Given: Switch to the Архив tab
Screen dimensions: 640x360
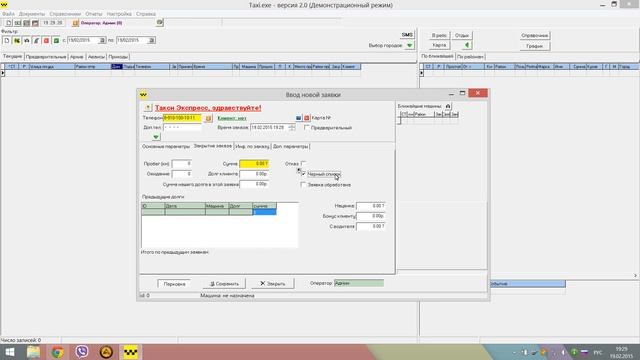Looking at the screenshot, I should point(77,57).
